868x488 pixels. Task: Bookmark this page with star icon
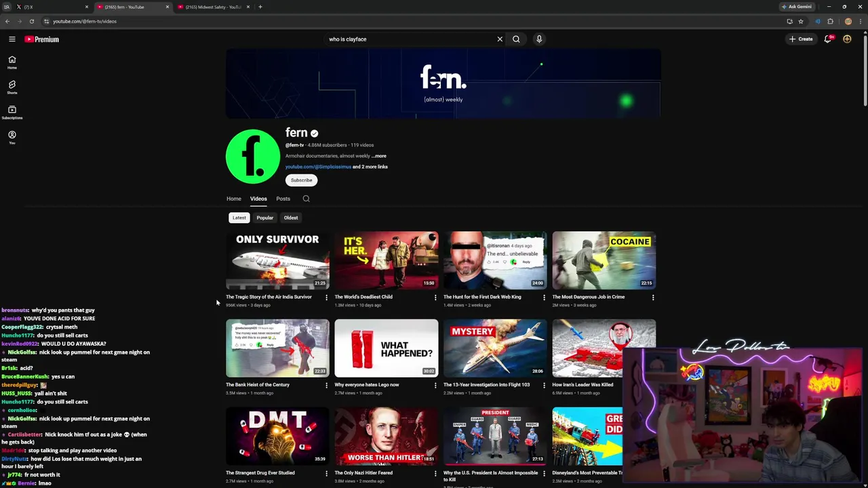pyautogui.click(x=801, y=21)
